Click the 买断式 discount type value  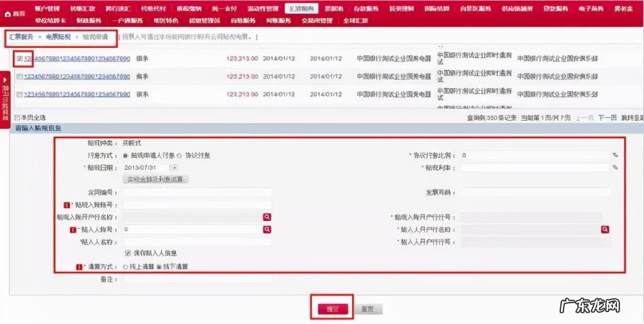(132, 143)
